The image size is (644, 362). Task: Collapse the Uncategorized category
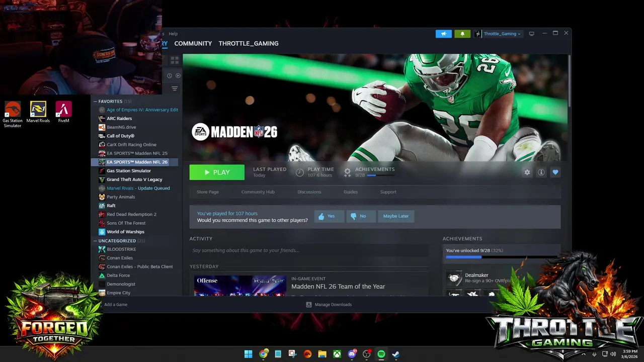pos(95,241)
